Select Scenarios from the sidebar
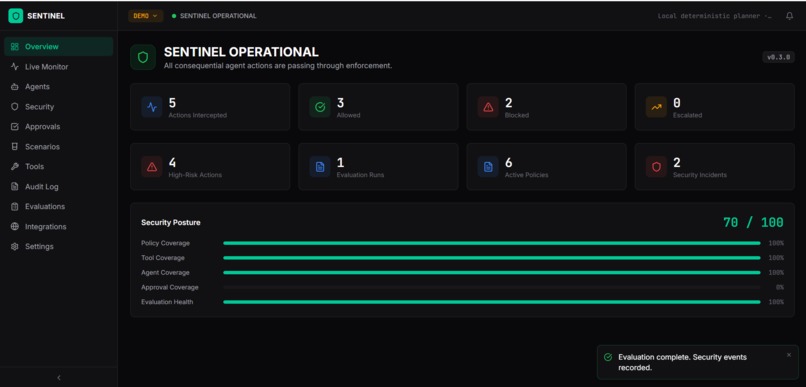This screenshot has height=387, width=806. click(59, 146)
